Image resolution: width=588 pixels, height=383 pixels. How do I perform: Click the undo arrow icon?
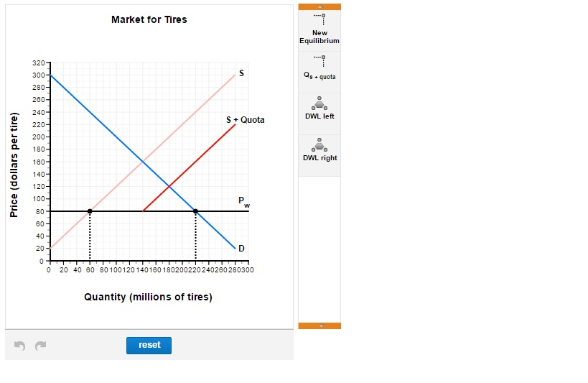point(20,346)
